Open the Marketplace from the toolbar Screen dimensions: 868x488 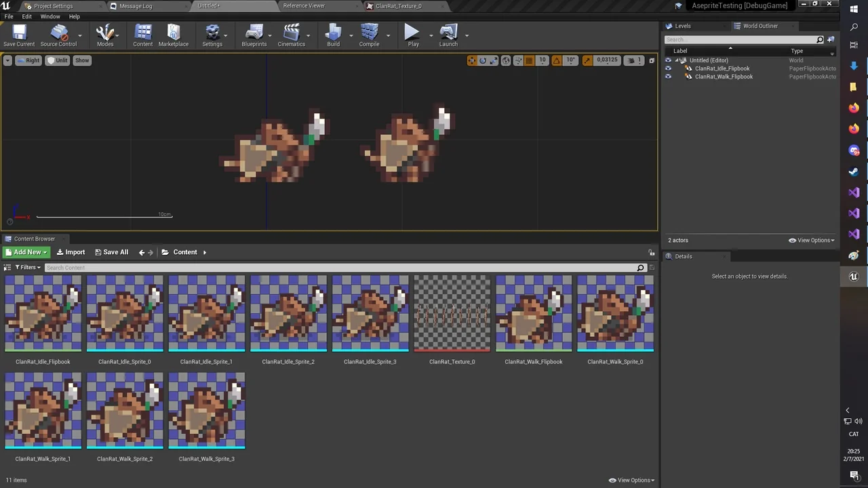[x=174, y=36]
